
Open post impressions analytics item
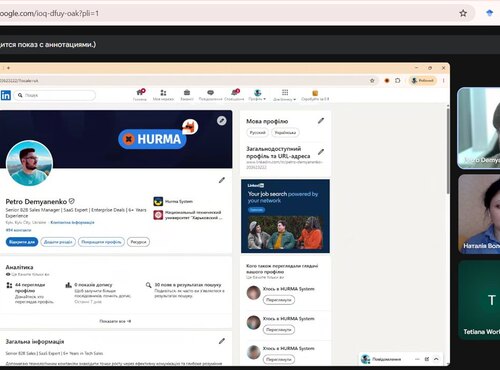(99, 293)
